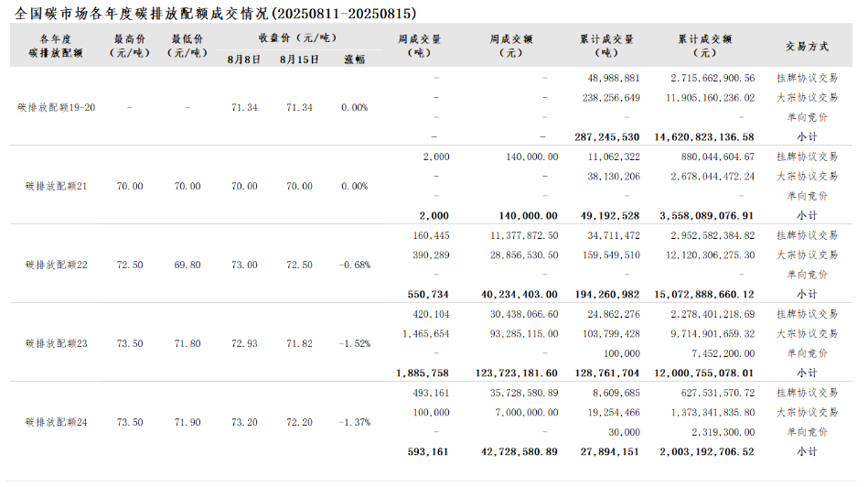The height and width of the screenshot is (487, 868).
Task: Click the 周成交量 column header
Action: 420,46
